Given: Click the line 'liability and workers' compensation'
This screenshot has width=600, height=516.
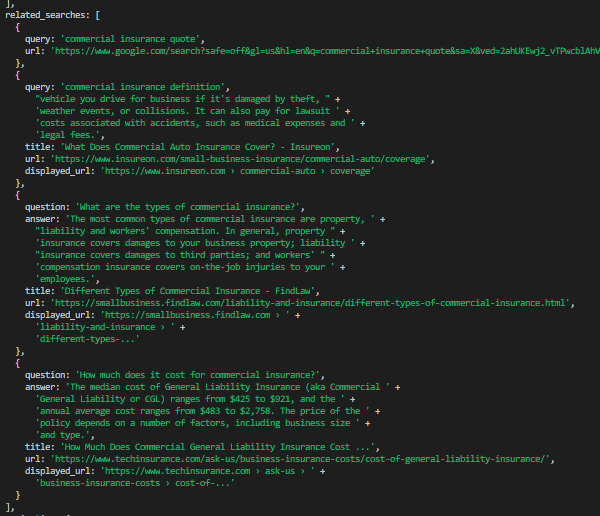Looking at the screenshot, I should tap(185, 231).
